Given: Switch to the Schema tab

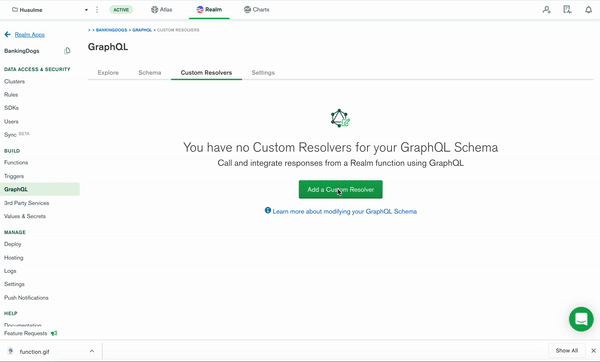Looking at the screenshot, I should [x=150, y=72].
